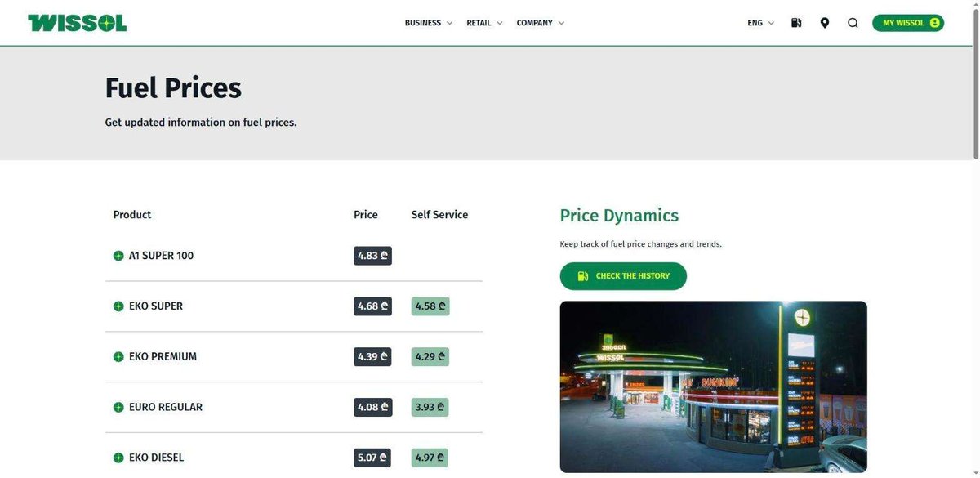Screen dimensions: 980x478
Task: Expand the EKO SUPER plus icon
Action: pos(118,306)
